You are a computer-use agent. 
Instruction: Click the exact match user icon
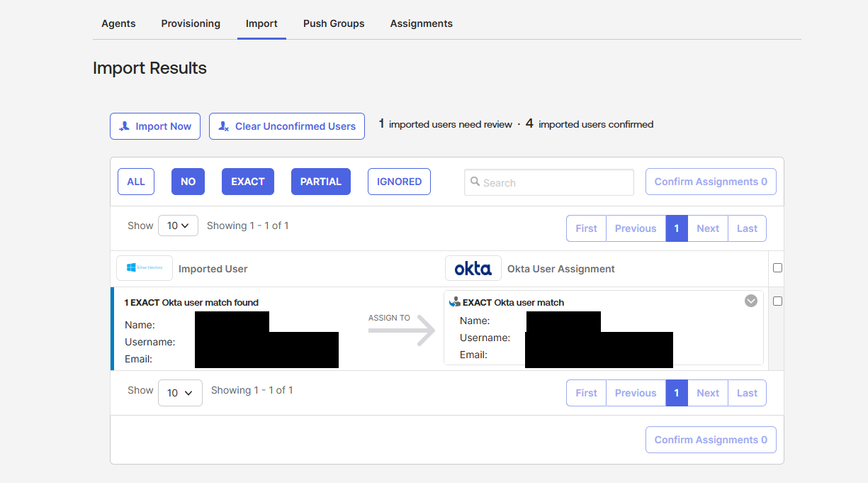[455, 302]
